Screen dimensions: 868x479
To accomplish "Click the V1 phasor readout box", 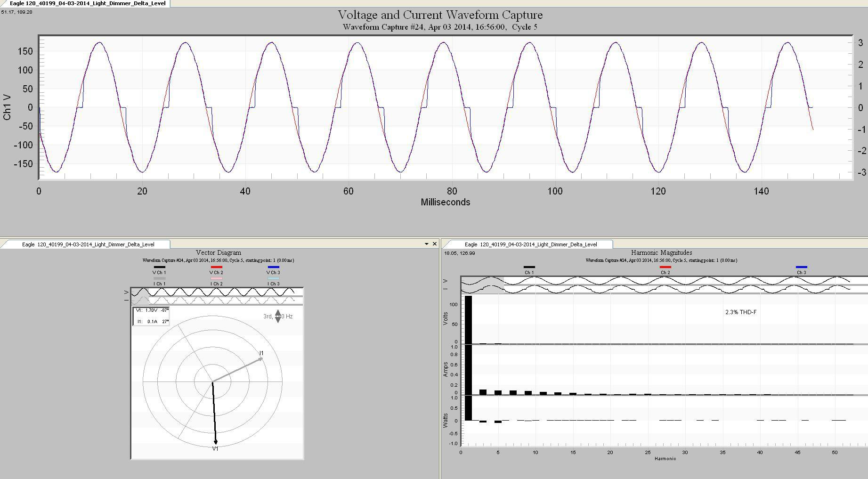I will (x=151, y=311).
